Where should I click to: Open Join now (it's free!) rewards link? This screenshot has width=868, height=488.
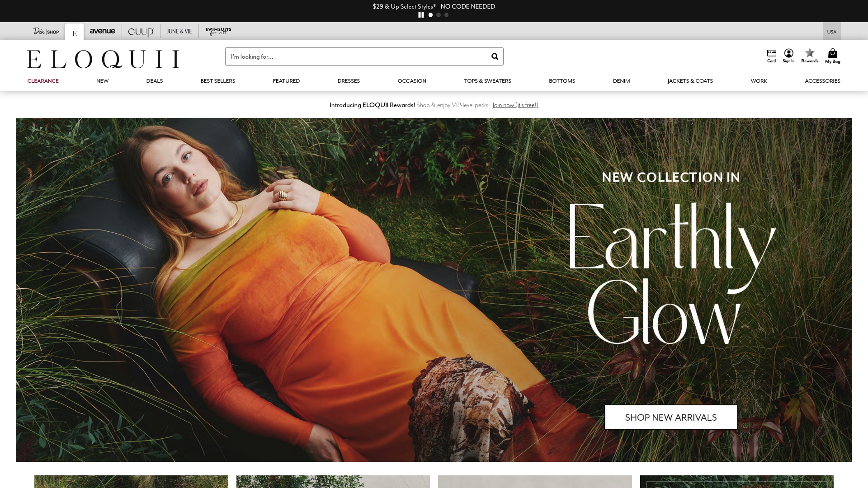[515, 105]
